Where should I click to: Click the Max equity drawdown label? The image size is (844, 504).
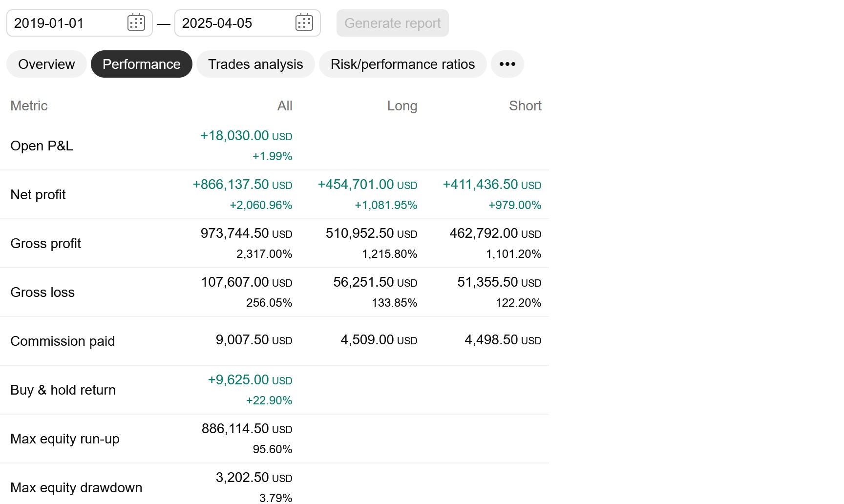click(76, 488)
